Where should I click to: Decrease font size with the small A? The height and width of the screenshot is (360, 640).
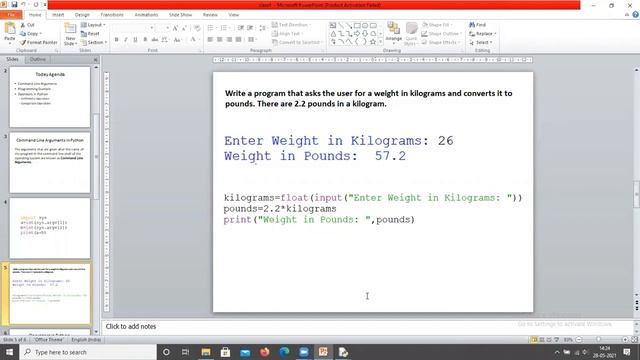pyautogui.click(x=184, y=28)
